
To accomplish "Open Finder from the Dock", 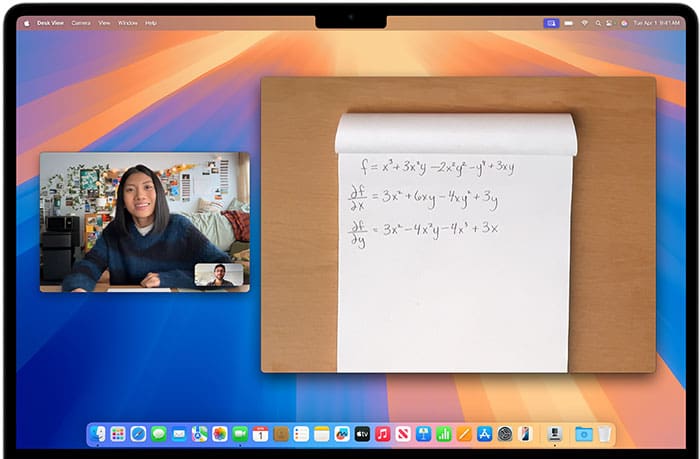I will [98, 434].
